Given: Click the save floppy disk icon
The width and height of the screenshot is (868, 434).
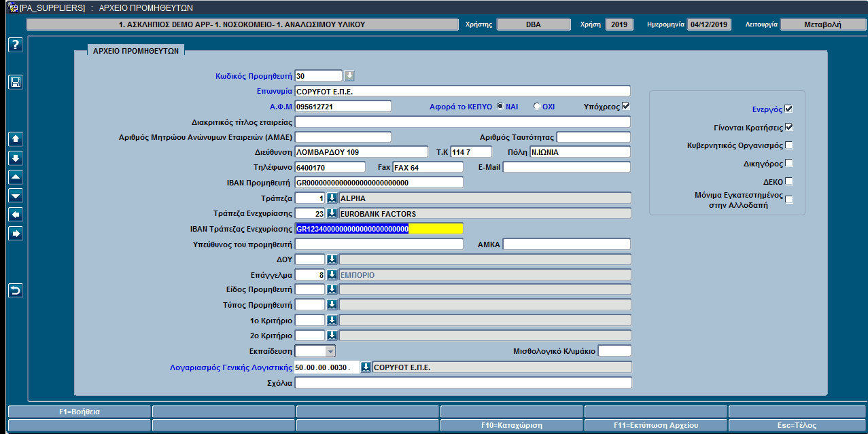Looking at the screenshot, I should point(15,82).
